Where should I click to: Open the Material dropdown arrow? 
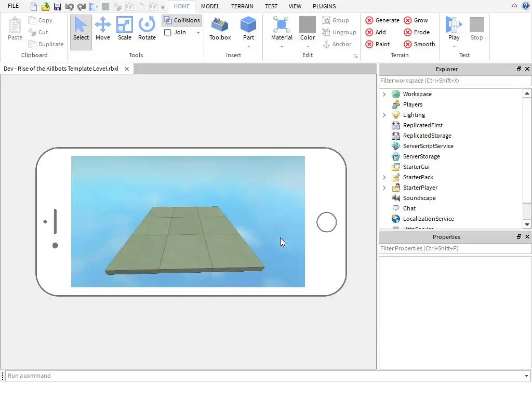tap(282, 46)
